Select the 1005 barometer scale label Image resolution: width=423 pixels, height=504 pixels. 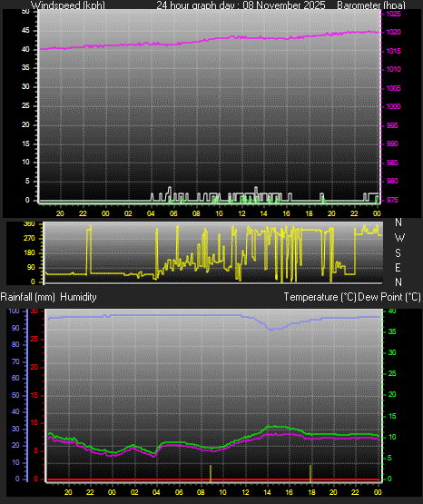point(393,88)
